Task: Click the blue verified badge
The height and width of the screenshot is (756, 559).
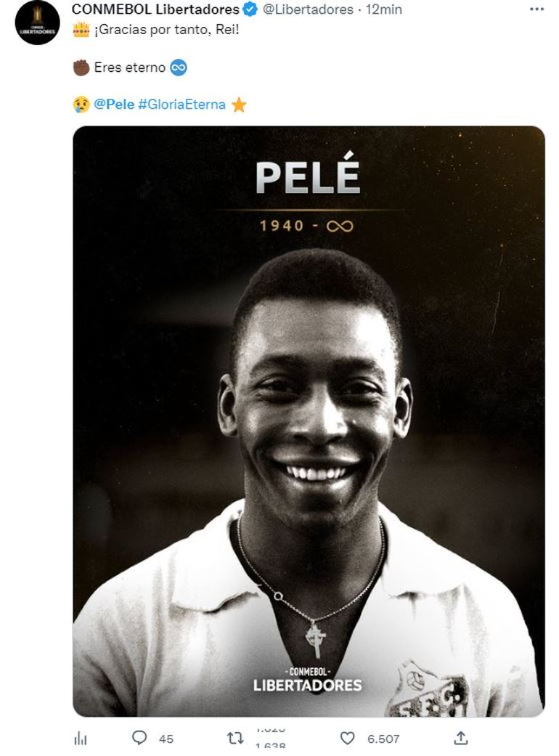Action: 250,9
